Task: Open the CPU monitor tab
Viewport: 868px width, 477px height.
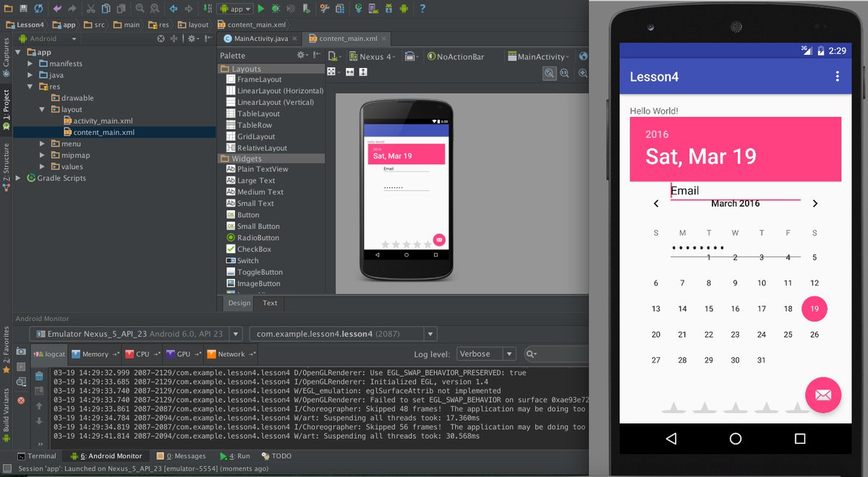Action: (142, 354)
